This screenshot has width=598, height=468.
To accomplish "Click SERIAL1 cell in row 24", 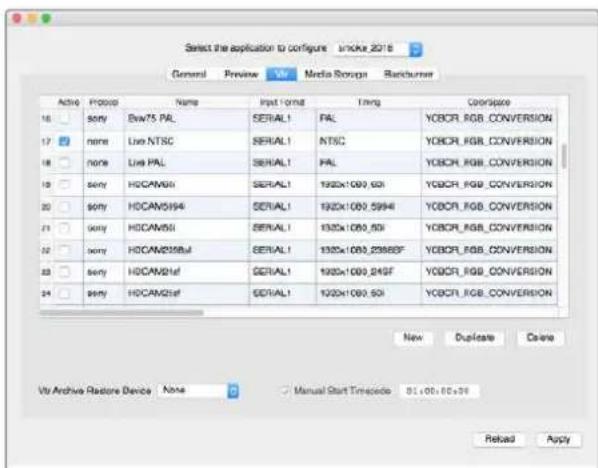I will point(283,293).
